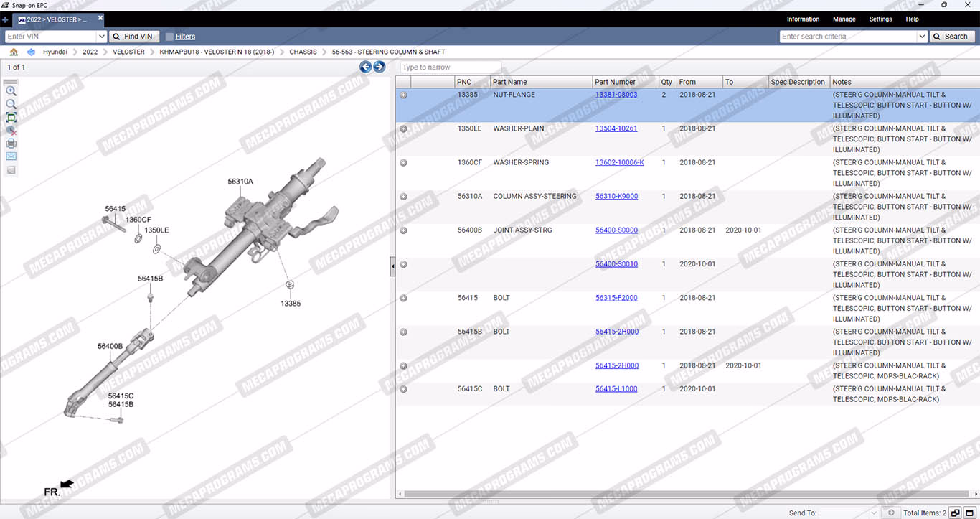Print the steering column diagram

coord(11,144)
